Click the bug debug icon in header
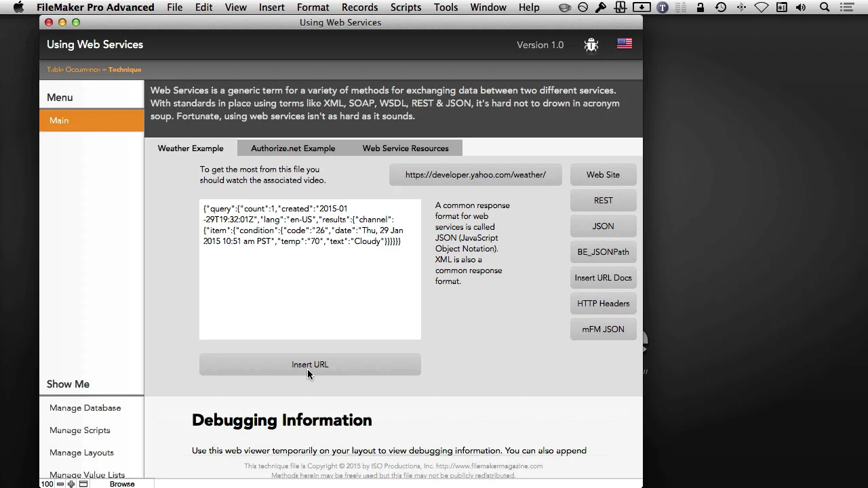Screen dimensions: 868x488 591,45
